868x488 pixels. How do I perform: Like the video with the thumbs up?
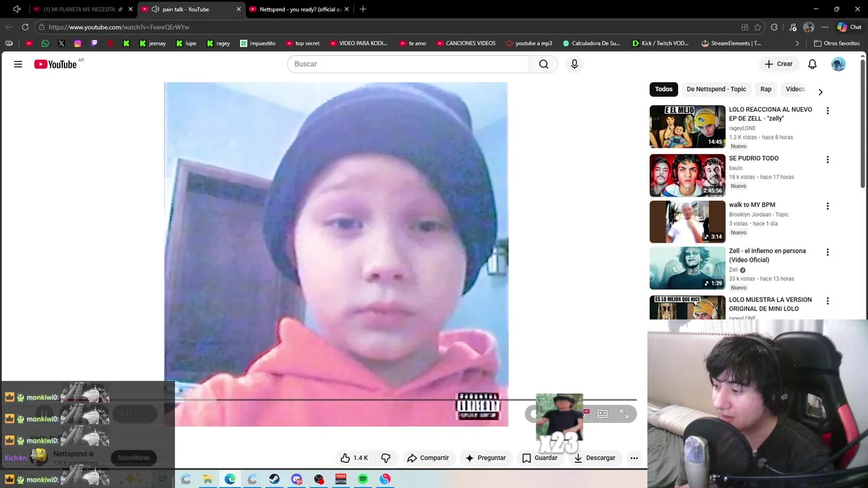click(x=354, y=458)
